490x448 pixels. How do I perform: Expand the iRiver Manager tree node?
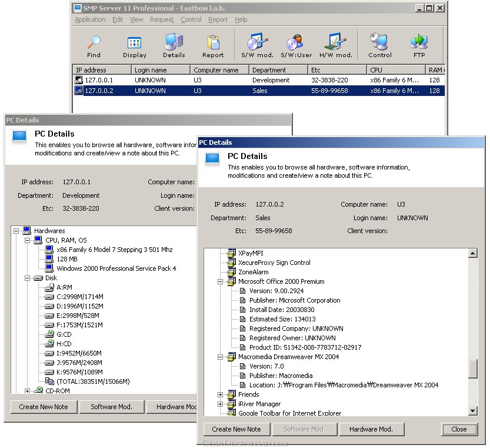[221, 404]
